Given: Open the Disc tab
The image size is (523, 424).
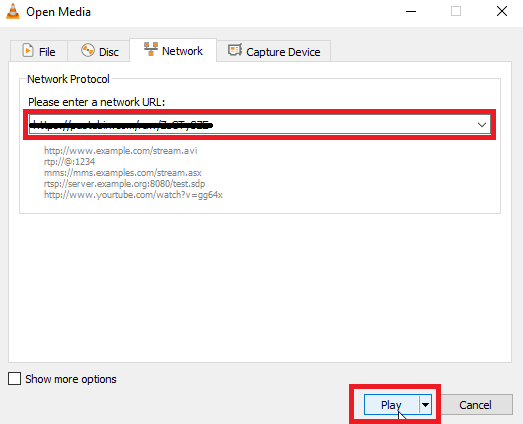Looking at the screenshot, I should [99, 51].
